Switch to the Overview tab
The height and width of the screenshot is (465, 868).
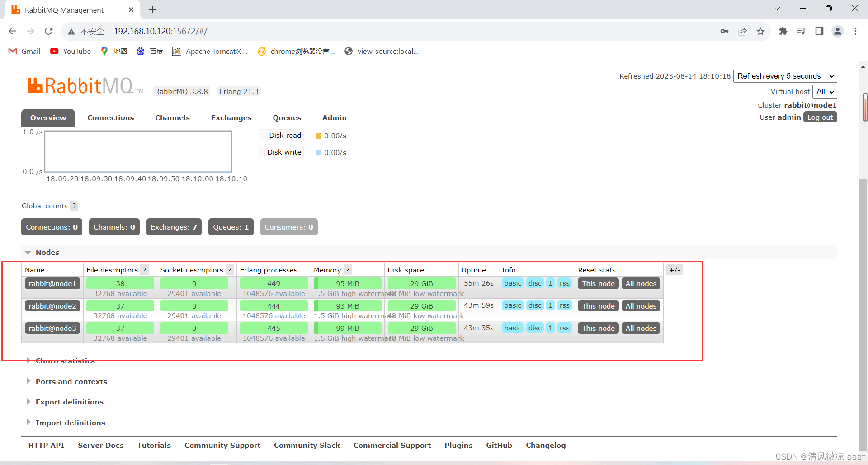coord(48,117)
